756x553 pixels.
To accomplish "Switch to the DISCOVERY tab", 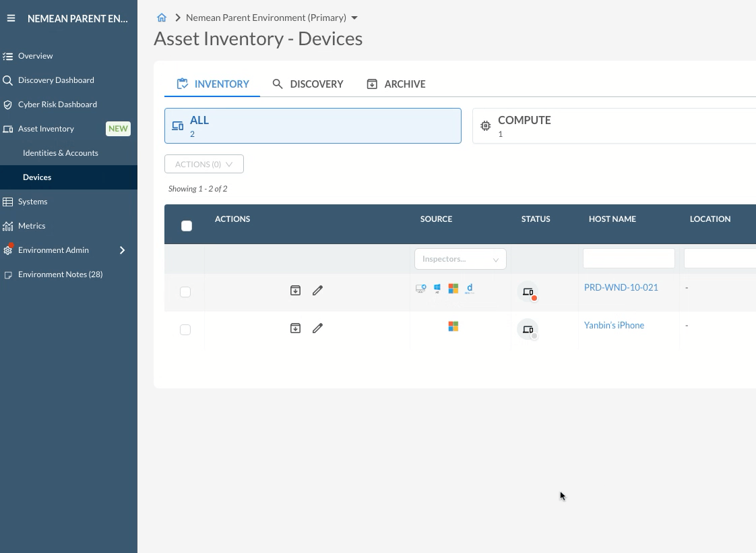I will (x=308, y=84).
